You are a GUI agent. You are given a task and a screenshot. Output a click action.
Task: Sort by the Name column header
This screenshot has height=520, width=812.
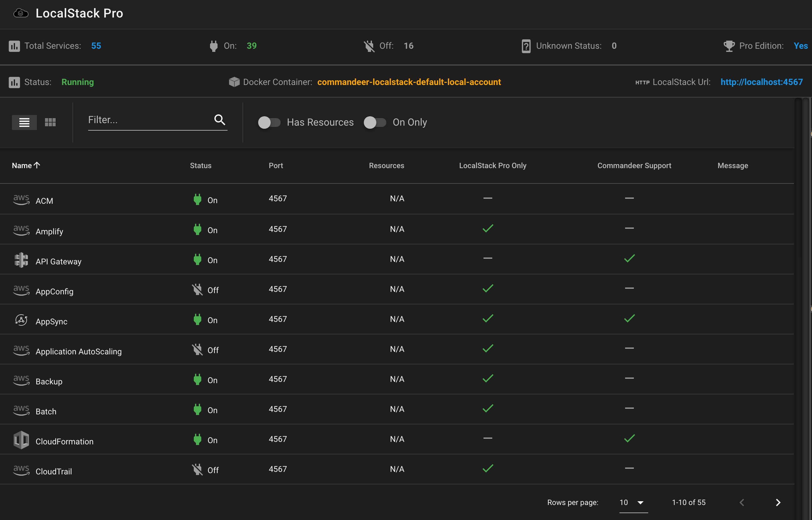26,165
